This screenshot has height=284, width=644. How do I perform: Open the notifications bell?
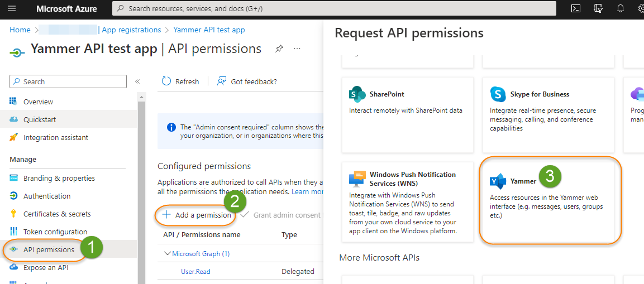point(620,8)
